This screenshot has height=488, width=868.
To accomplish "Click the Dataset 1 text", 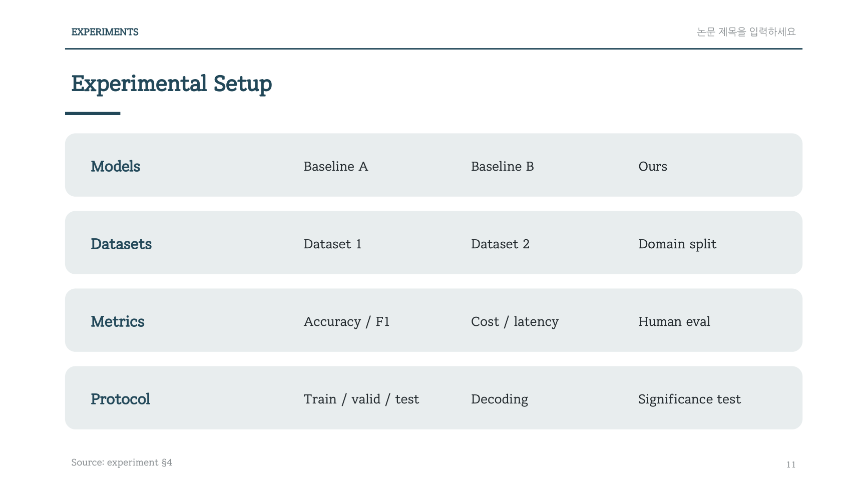I will pyautogui.click(x=332, y=244).
